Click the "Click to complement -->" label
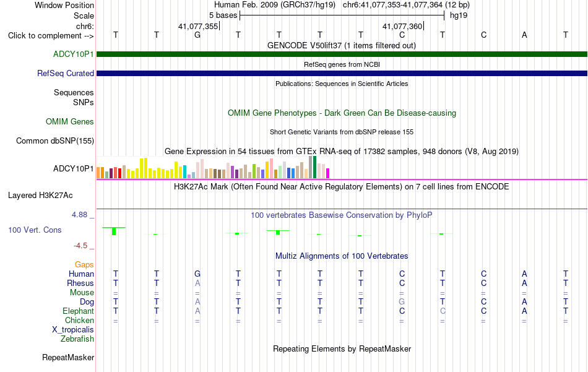588x372 pixels. coord(51,36)
